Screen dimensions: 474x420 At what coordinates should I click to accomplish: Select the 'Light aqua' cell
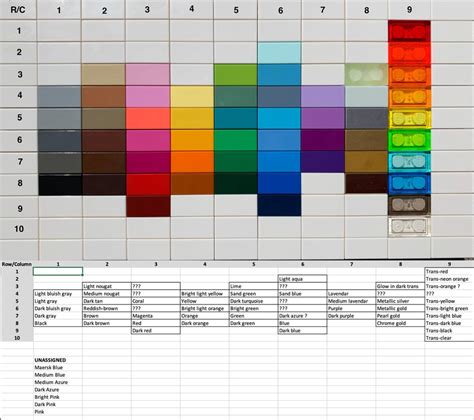click(302, 279)
